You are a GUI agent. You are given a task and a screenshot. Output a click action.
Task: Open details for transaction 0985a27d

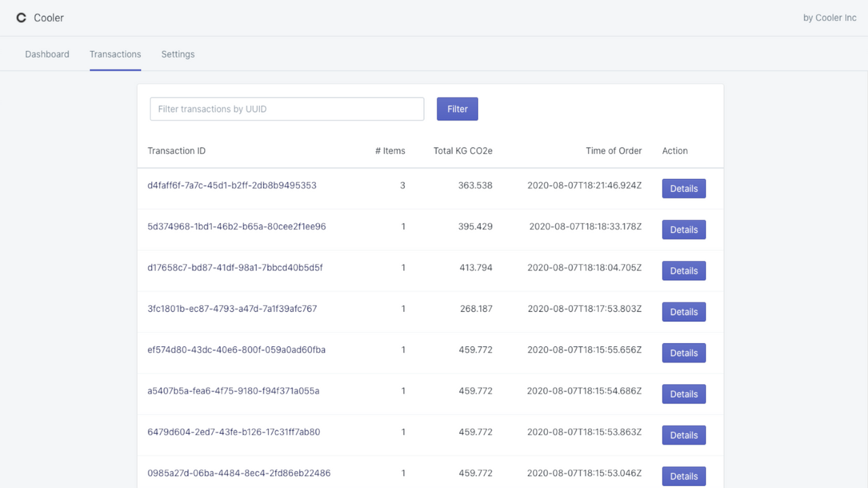coord(684,476)
